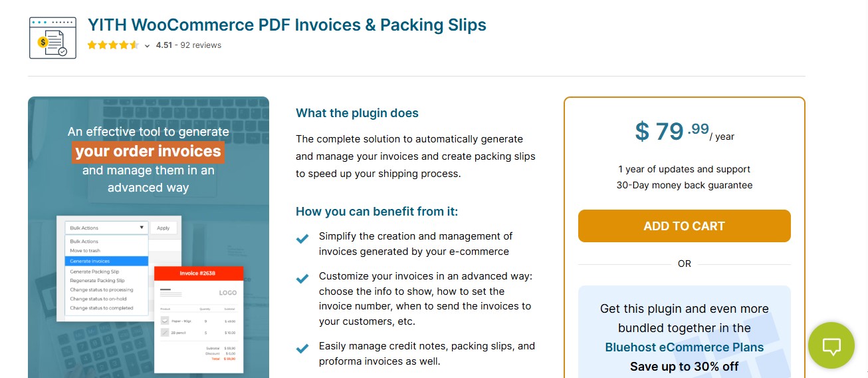Open the Bulk Actions dropdown
Viewport: 868px width, 378px height.
[x=106, y=228]
